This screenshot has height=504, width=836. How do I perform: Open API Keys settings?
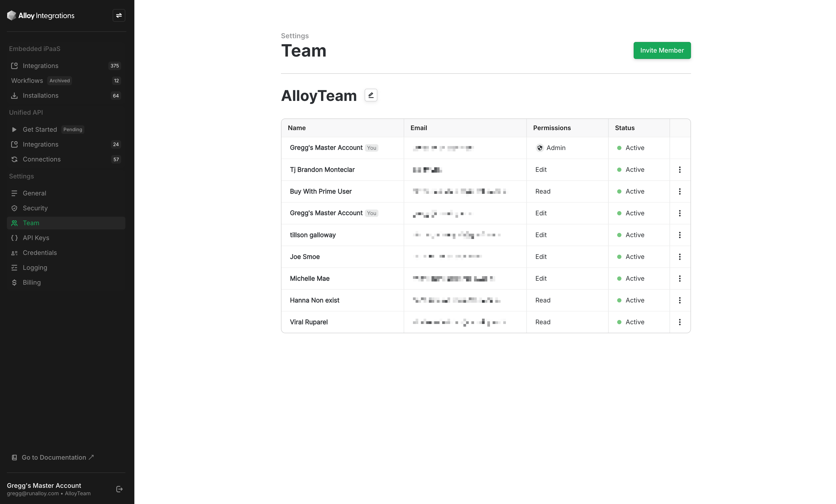pos(66,238)
